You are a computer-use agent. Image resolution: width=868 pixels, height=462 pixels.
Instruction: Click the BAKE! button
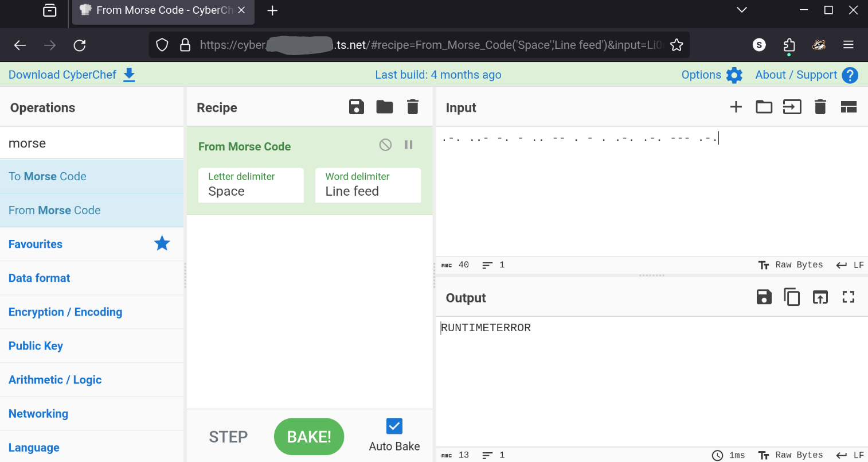(x=309, y=437)
